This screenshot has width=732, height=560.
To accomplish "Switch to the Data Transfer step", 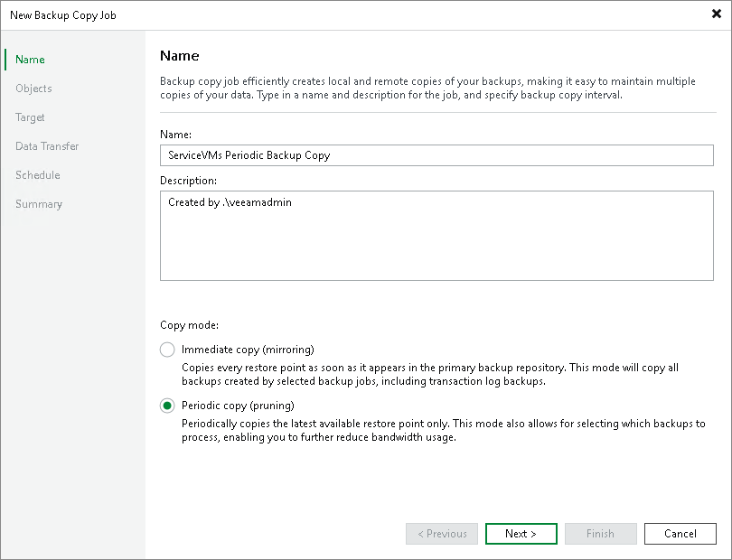I will (47, 146).
